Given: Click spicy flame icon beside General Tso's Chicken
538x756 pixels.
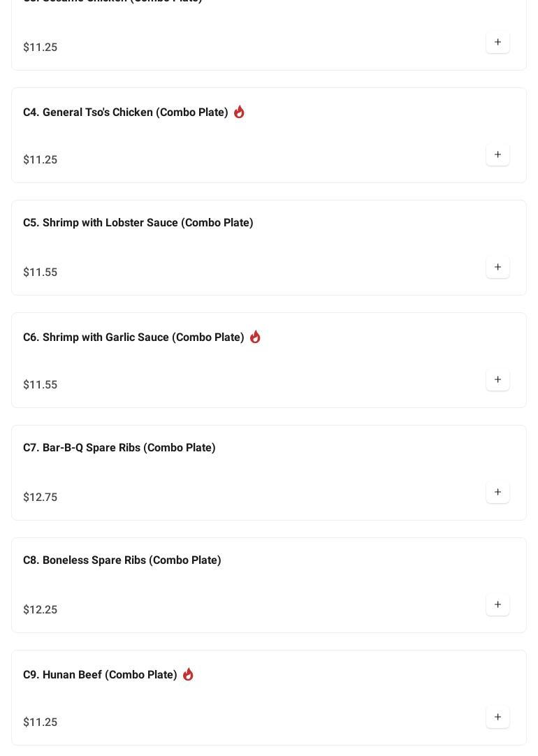Looking at the screenshot, I should tap(239, 112).
